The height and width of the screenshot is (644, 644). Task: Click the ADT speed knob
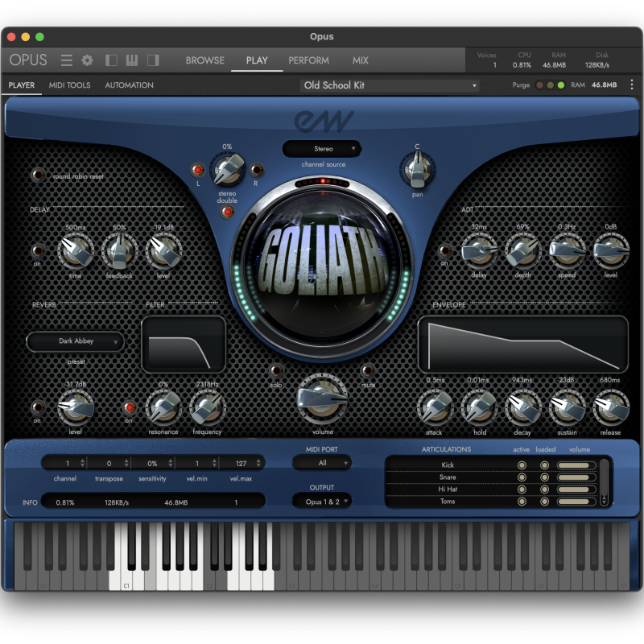click(567, 250)
